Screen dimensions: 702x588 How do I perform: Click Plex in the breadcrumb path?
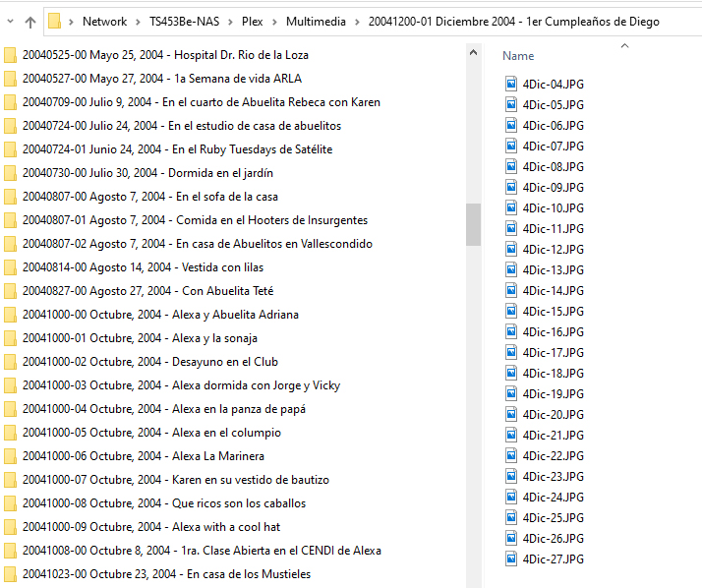(x=252, y=22)
